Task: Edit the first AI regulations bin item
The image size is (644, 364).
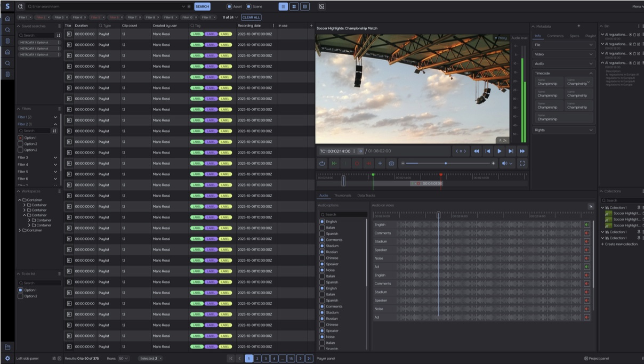Action: click(639, 35)
